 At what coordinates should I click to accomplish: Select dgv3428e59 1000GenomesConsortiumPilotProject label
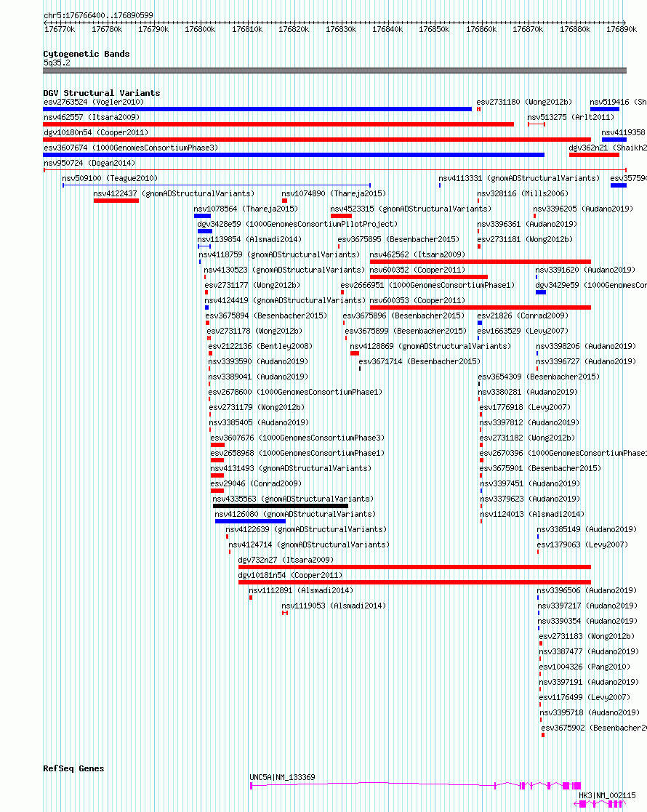(x=297, y=224)
